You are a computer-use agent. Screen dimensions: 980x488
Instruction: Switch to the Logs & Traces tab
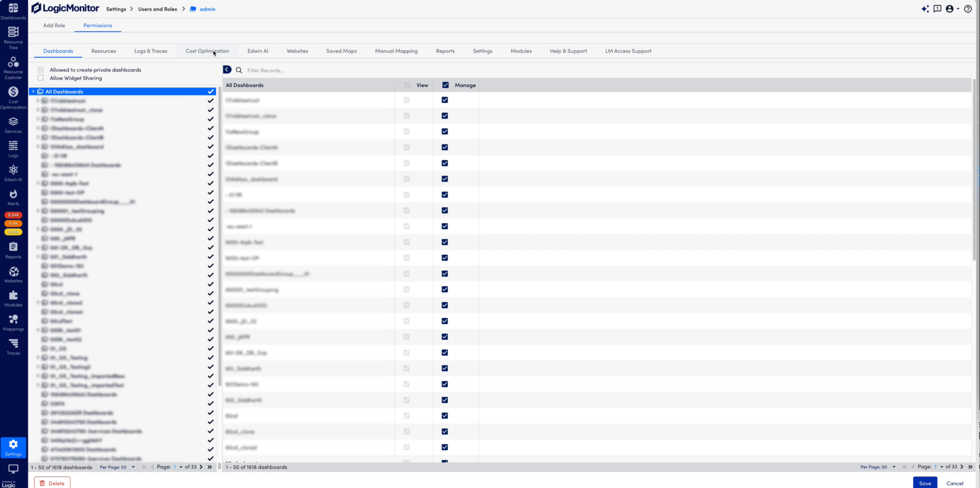pyautogui.click(x=151, y=51)
